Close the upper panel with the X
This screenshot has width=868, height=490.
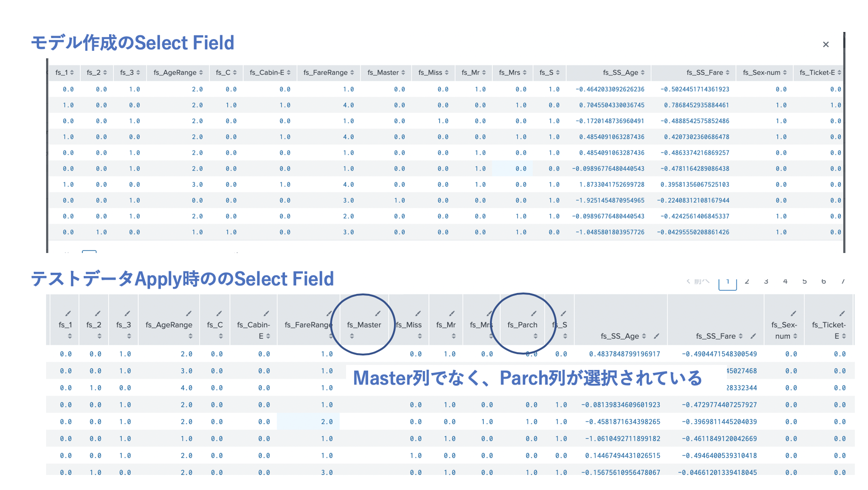tap(826, 44)
